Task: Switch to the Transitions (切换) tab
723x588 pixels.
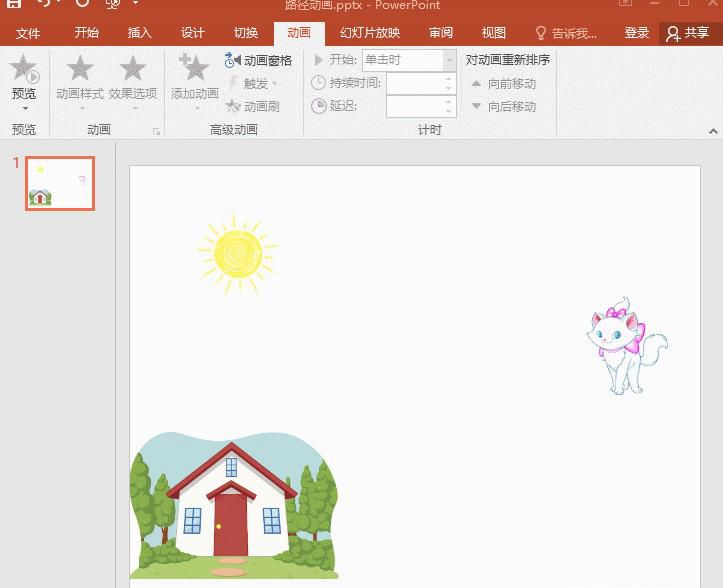Action: tap(245, 33)
